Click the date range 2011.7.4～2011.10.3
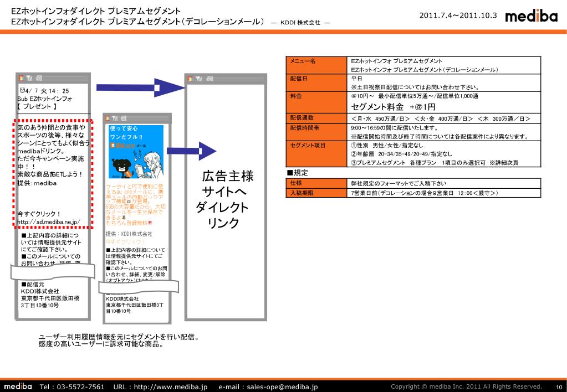The width and height of the screenshot is (567, 392). click(x=458, y=16)
